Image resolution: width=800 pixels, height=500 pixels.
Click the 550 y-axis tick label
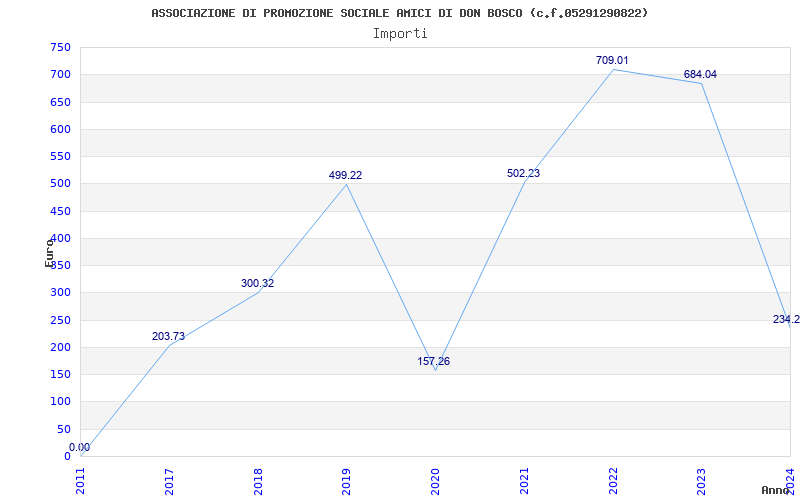(x=60, y=157)
